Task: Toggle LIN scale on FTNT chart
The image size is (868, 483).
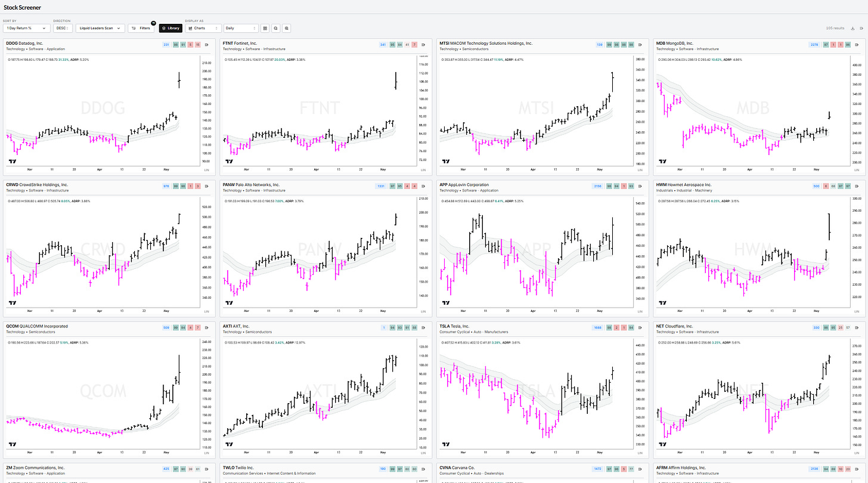Action: (423, 171)
